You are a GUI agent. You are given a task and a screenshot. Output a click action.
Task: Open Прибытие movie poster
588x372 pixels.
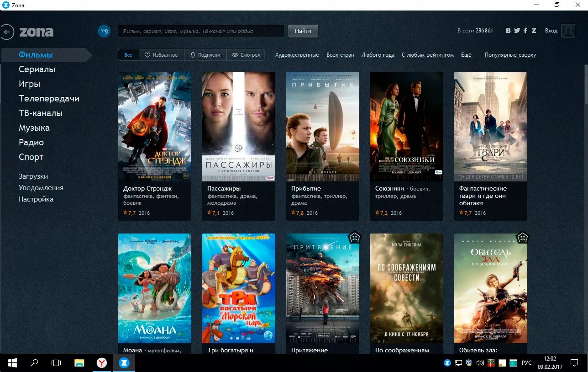[323, 127]
